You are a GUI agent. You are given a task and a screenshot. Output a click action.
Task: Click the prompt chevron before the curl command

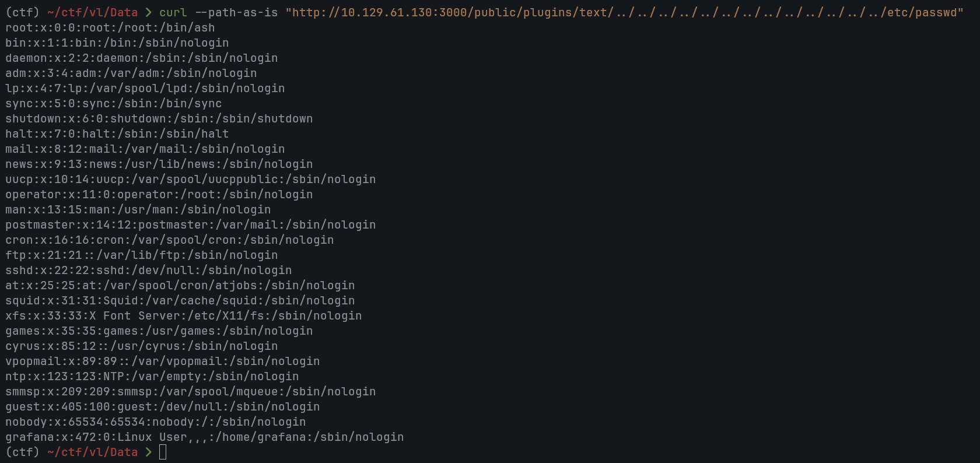click(x=148, y=12)
